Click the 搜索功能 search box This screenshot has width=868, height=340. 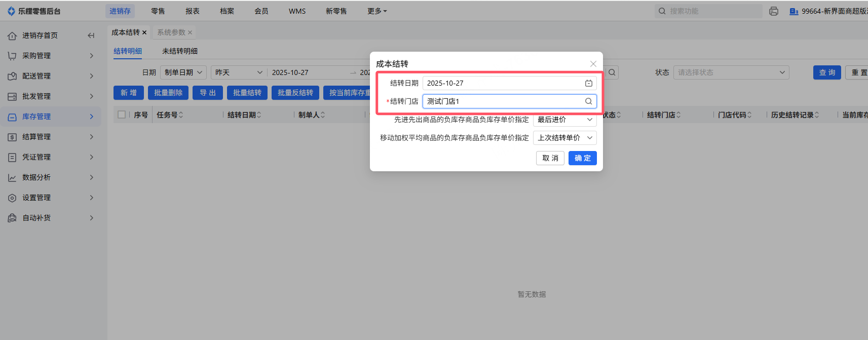click(708, 11)
